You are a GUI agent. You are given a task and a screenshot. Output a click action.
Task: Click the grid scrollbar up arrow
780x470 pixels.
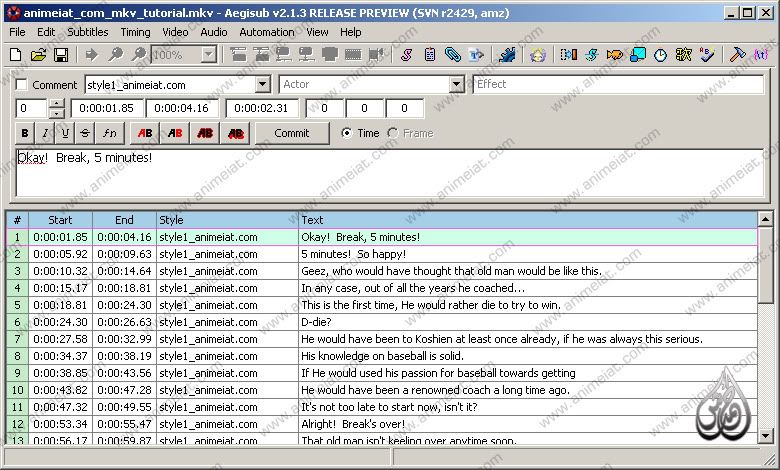pyautogui.click(x=765, y=218)
